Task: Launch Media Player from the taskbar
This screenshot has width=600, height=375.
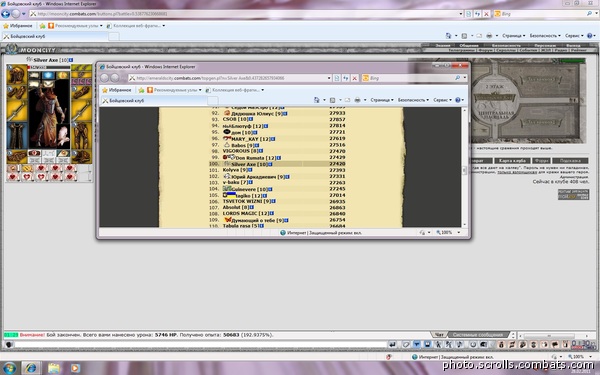Action: [75, 368]
